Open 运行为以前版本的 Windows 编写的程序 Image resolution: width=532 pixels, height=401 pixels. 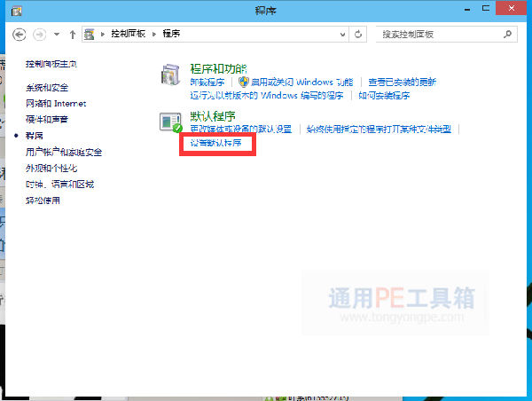click(x=267, y=96)
